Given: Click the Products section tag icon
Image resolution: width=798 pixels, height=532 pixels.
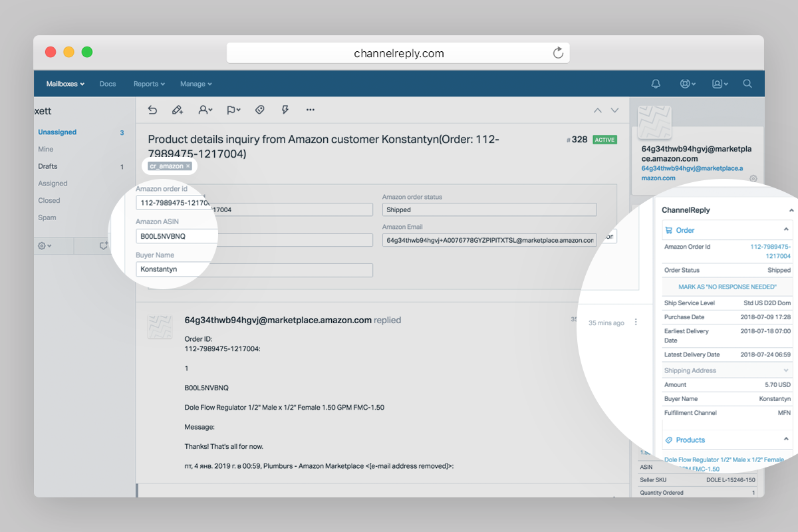Looking at the screenshot, I should [669, 440].
